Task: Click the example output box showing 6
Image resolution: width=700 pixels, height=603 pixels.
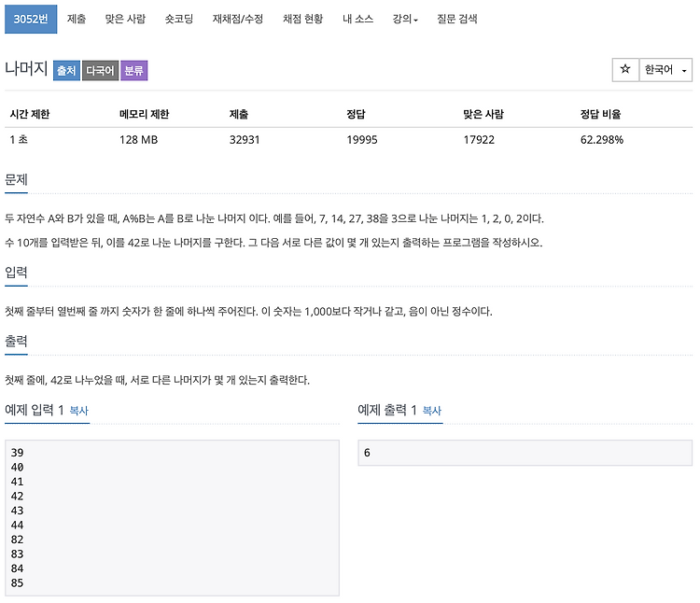Action: point(525,453)
